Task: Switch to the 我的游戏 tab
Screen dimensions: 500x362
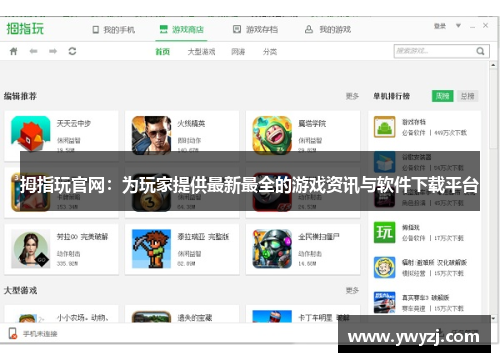Action: [x=328, y=30]
